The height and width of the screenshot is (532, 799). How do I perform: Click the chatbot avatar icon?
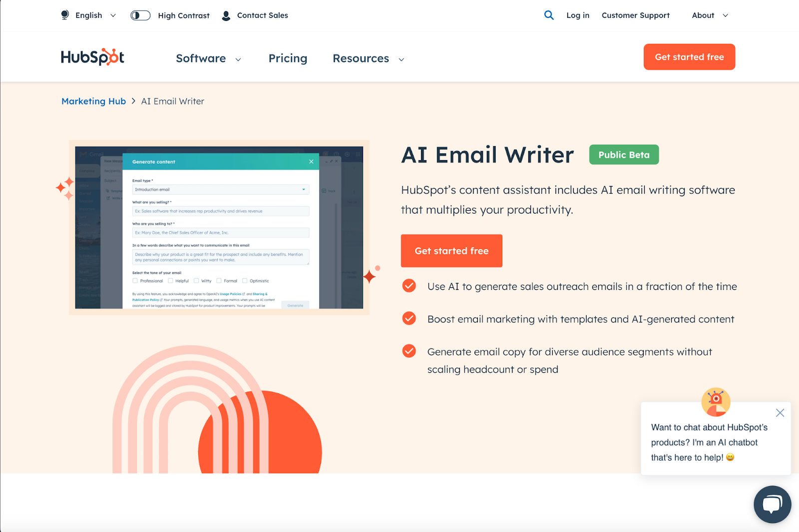[x=716, y=402]
